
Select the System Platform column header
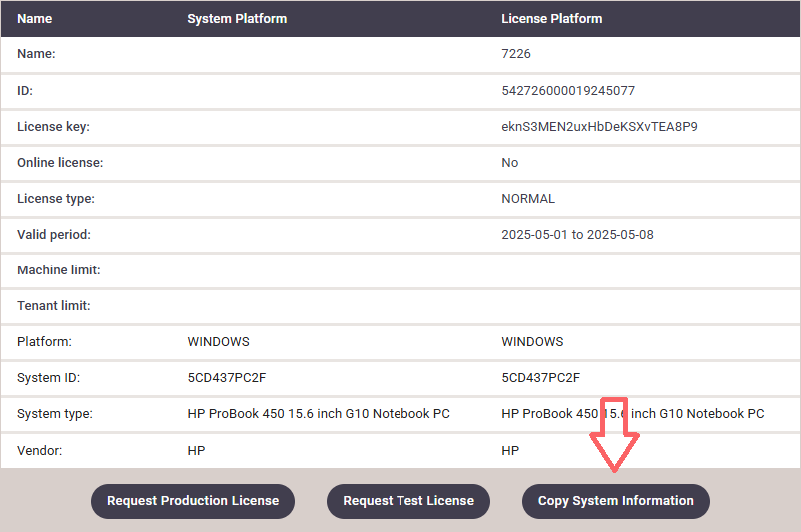tap(237, 19)
